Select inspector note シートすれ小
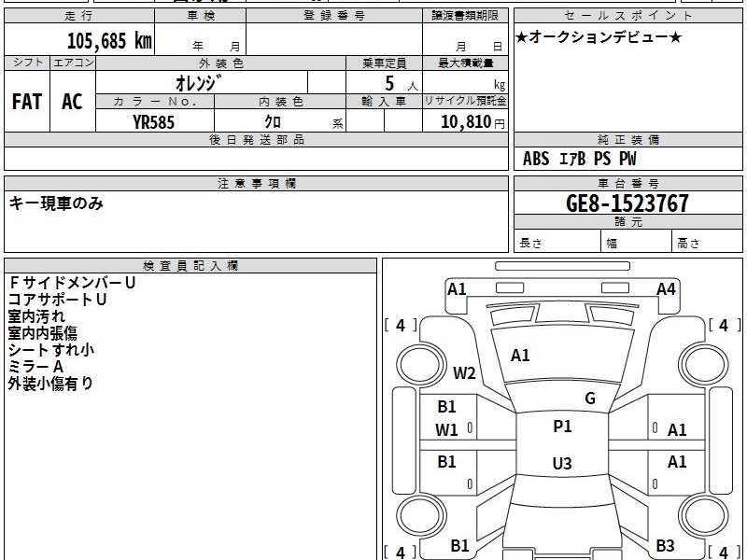Viewport: 747px width, 560px height. tap(51, 350)
